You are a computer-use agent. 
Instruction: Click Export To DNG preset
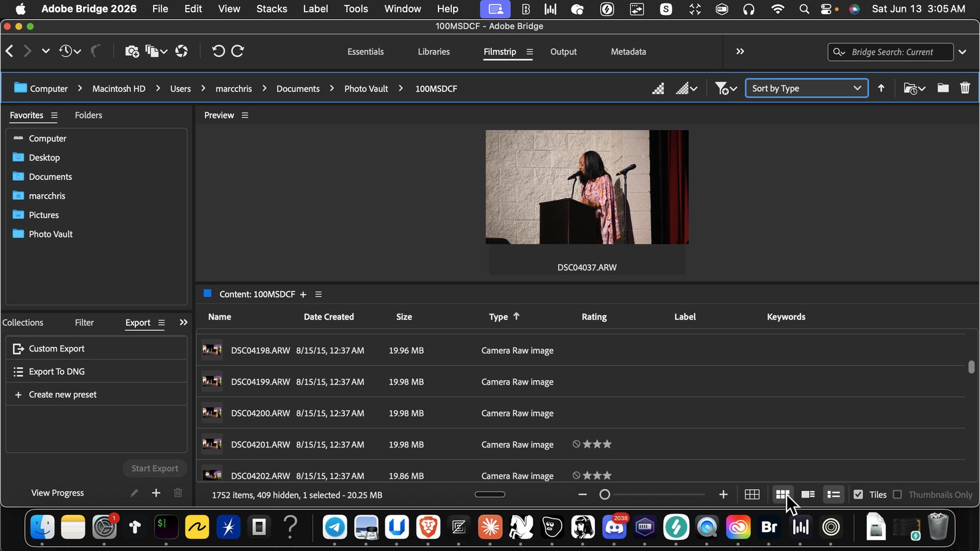point(96,372)
